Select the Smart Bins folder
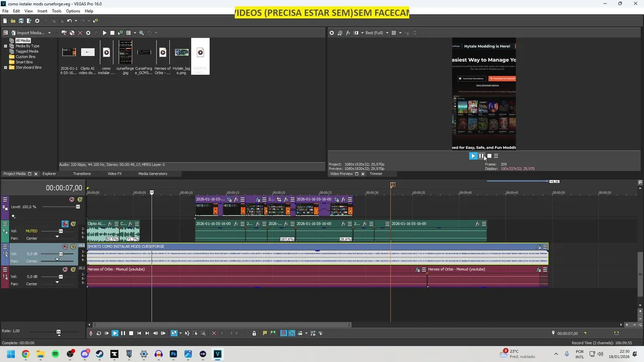Viewport: 644px width, 362px height. point(24,62)
